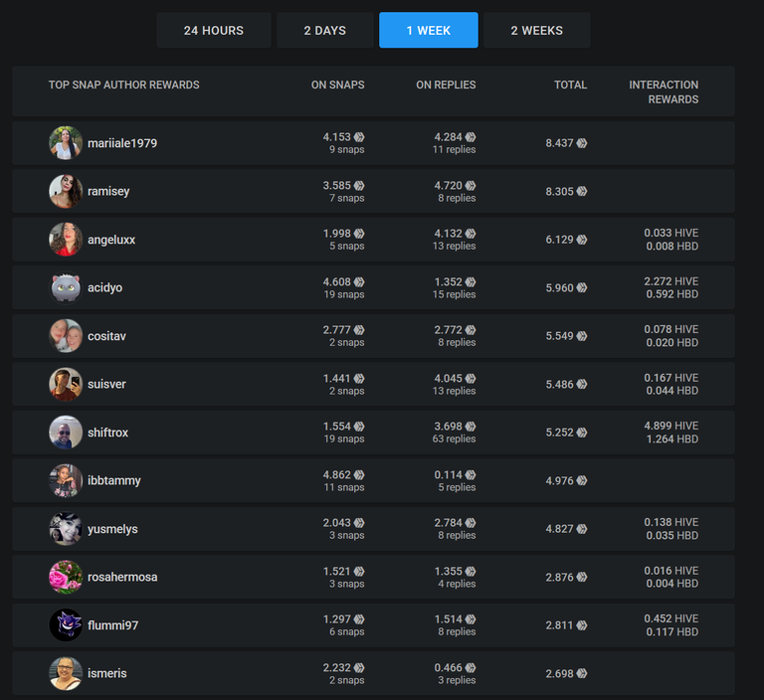The height and width of the screenshot is (700, 764).
Task: Open shiftrox's avatar
Action: 66,433
